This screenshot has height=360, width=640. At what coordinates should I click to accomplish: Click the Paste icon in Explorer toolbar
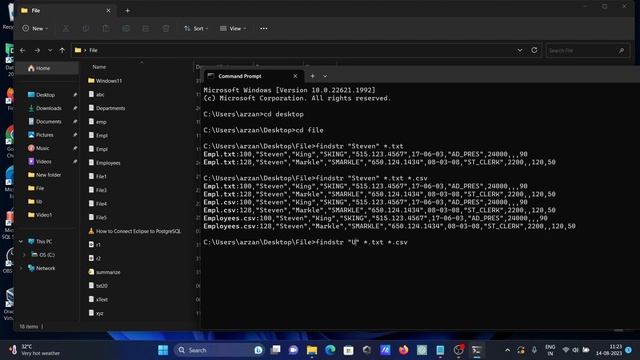[x=106, y=29]
